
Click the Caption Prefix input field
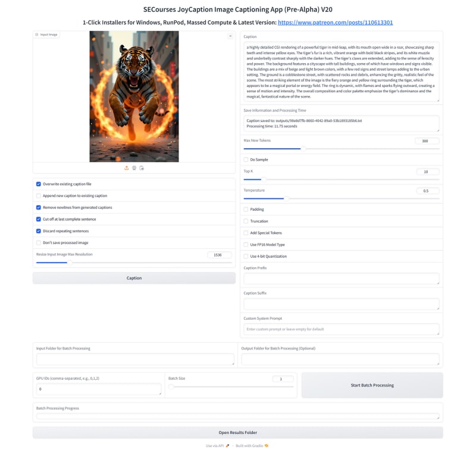tap(341, 279)
